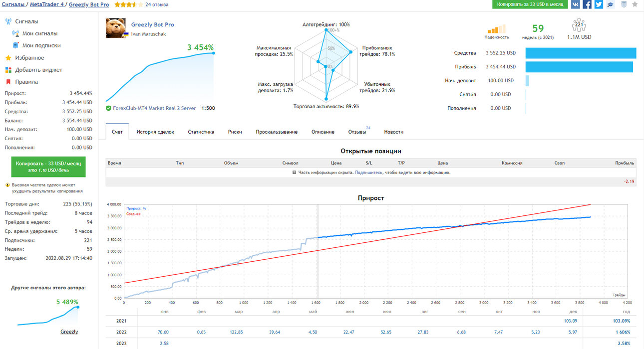Click the Своп column header
Image resolution: width=644 pixels, height=349 pixels.
[560, 163]
